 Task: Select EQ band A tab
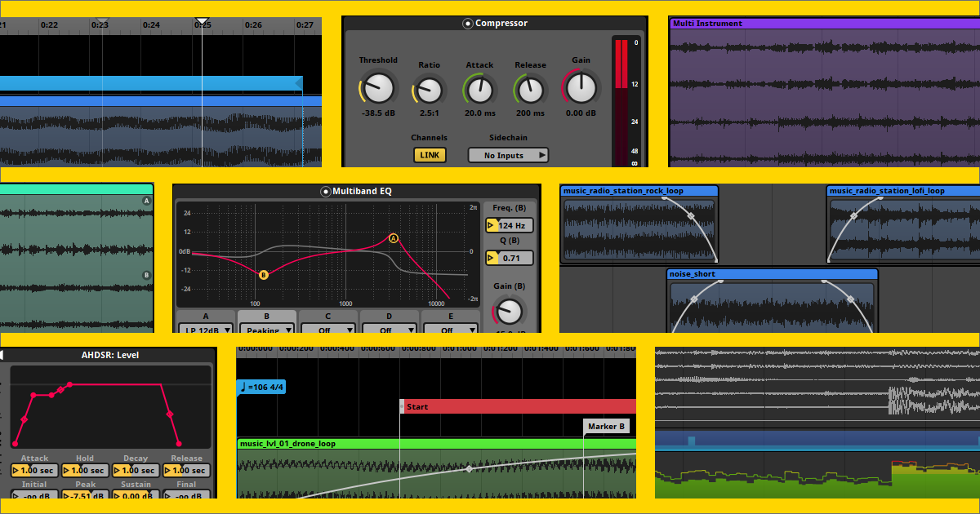(x=206, y=316)
